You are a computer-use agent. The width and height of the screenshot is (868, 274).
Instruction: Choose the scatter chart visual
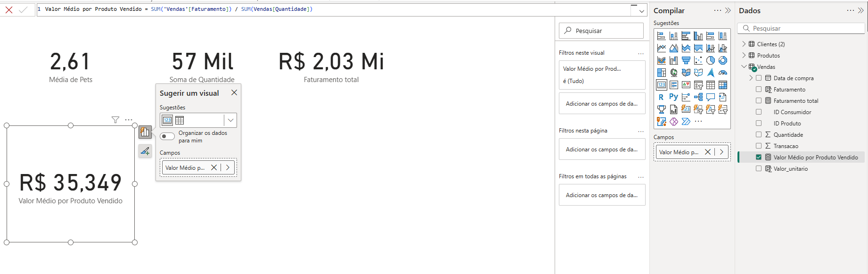click(x=698, y=60)
